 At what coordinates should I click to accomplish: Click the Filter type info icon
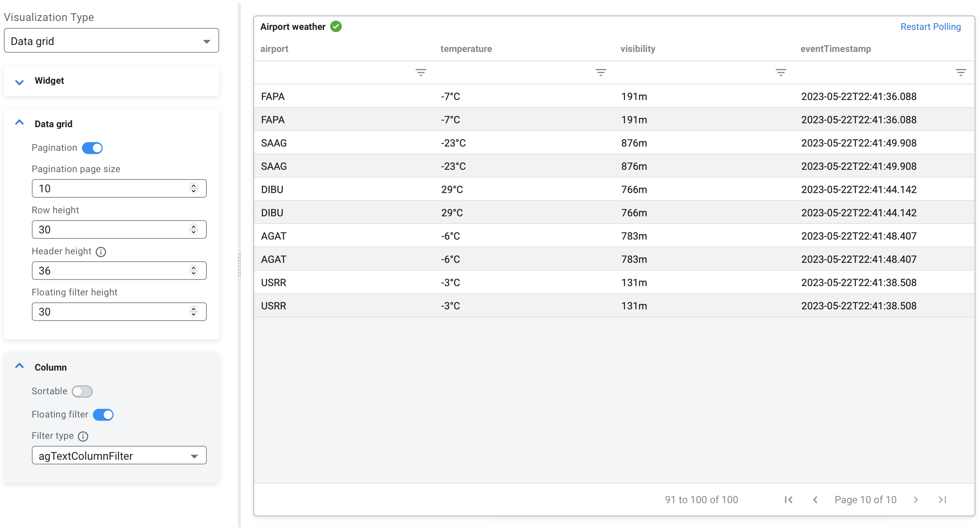click(83, 437)
